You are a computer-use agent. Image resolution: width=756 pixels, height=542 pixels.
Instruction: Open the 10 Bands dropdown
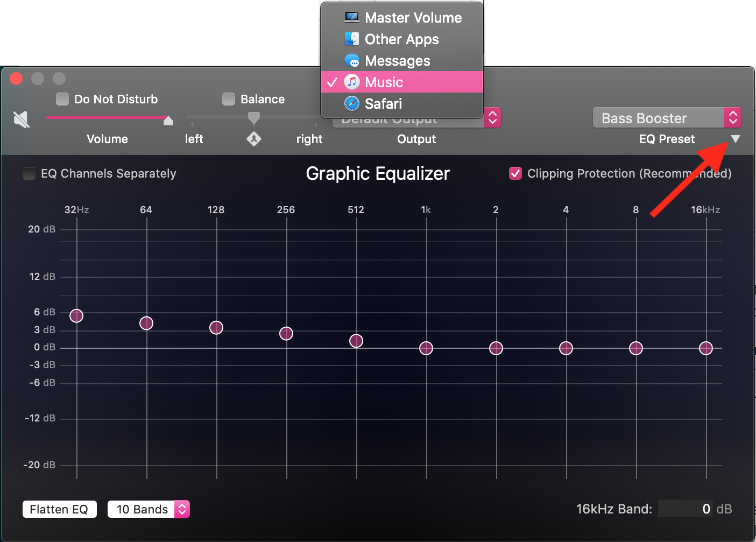(149, 509)
